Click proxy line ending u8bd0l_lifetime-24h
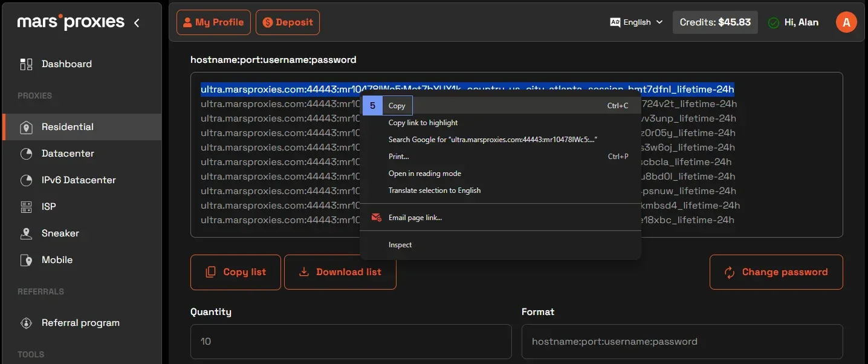Screen dimensions: 868x364 [688, 177]
